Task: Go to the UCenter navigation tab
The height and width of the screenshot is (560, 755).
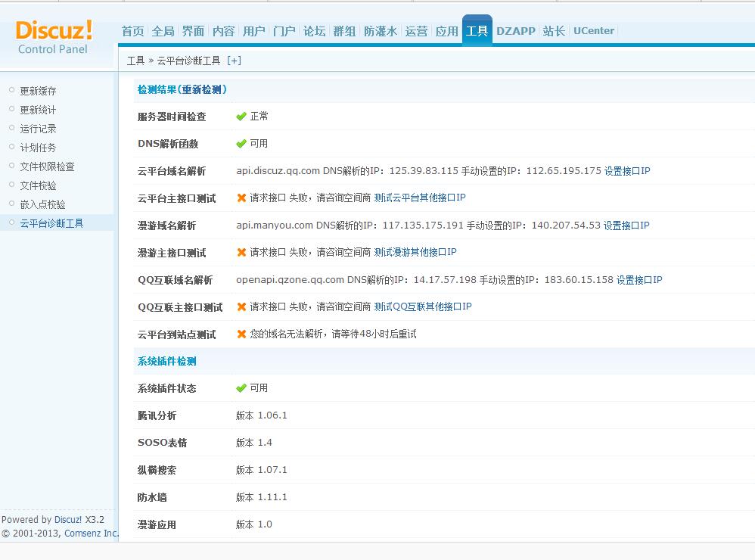Action: click(593, 31)
